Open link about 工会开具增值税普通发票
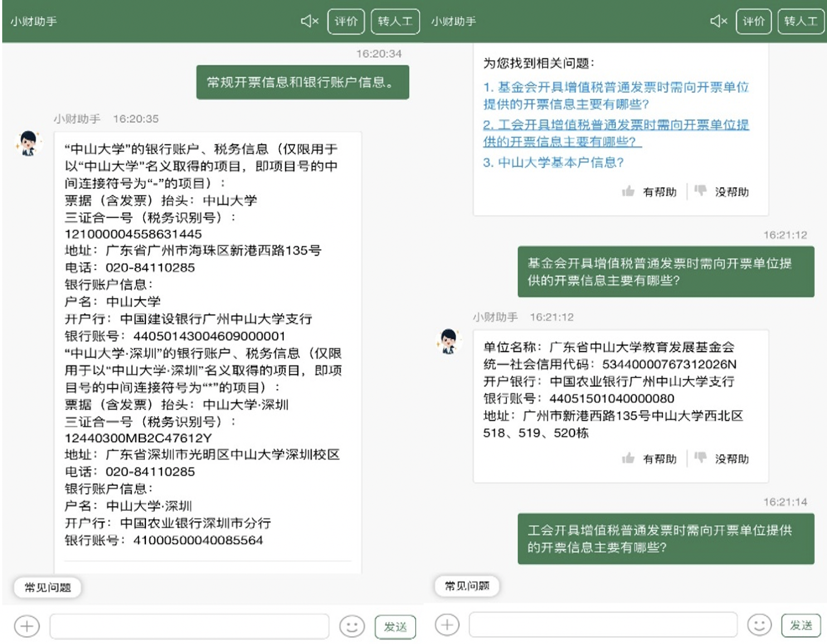Image resolution: width=827 pixels, height=644 pixels. pos(615,133)
